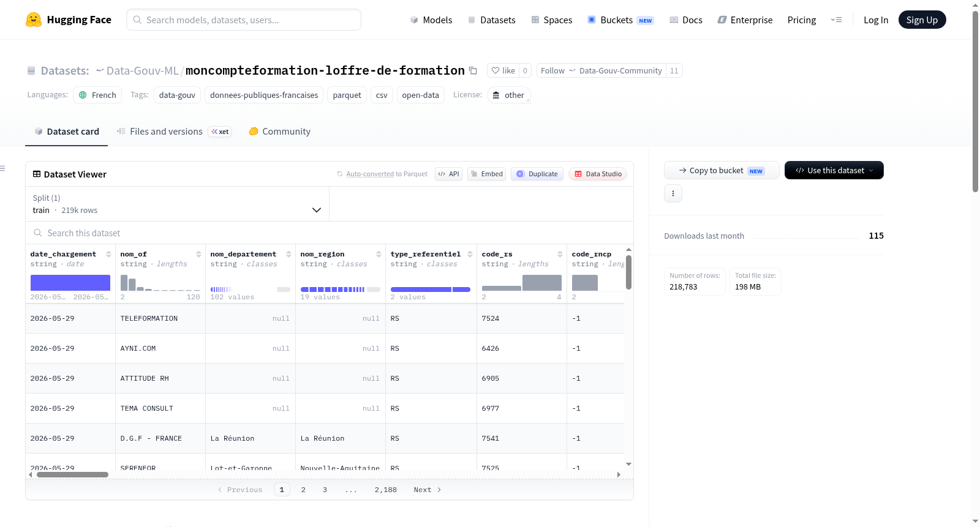Viewport: 980px width, 527px height.
Task: Open the Enterprise page
Action: point(745,20)
